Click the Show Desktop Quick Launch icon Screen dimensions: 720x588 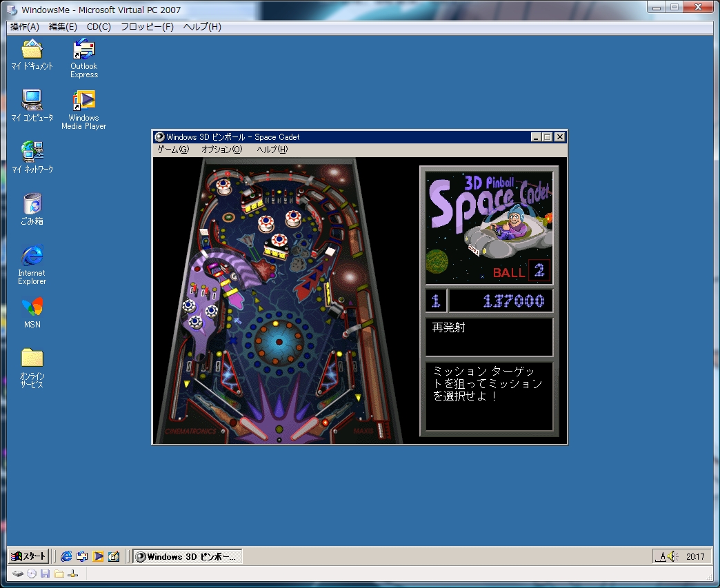click(113, 556)
